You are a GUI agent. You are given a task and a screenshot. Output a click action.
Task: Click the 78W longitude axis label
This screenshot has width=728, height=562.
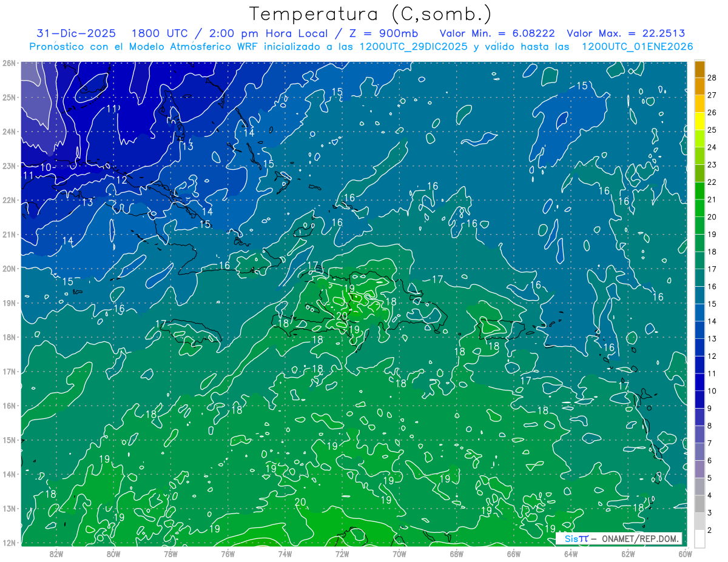tap(170, 554)
